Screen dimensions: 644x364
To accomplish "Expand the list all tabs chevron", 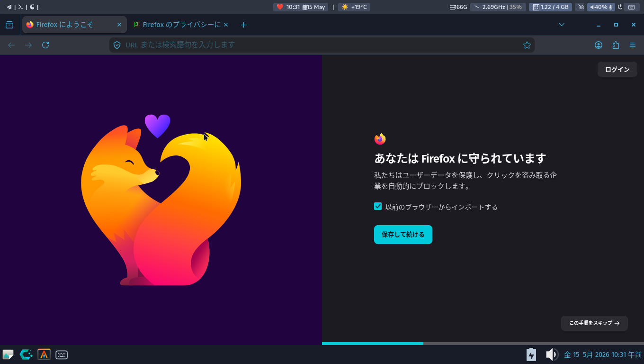I will tap(561, 25).
